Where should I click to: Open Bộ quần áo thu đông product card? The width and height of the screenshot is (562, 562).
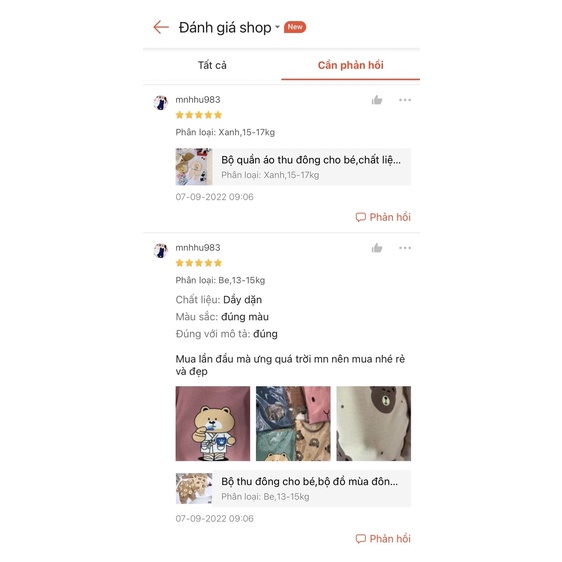click(293, 167)
